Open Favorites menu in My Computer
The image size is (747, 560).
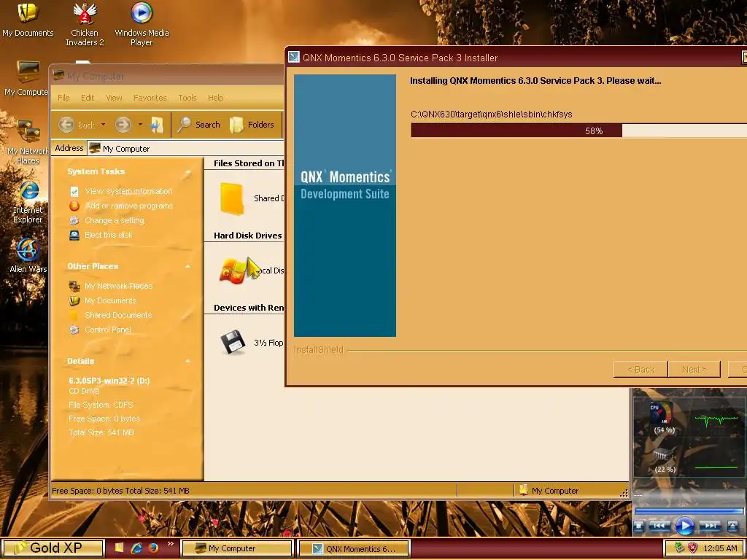pos(150,98)
